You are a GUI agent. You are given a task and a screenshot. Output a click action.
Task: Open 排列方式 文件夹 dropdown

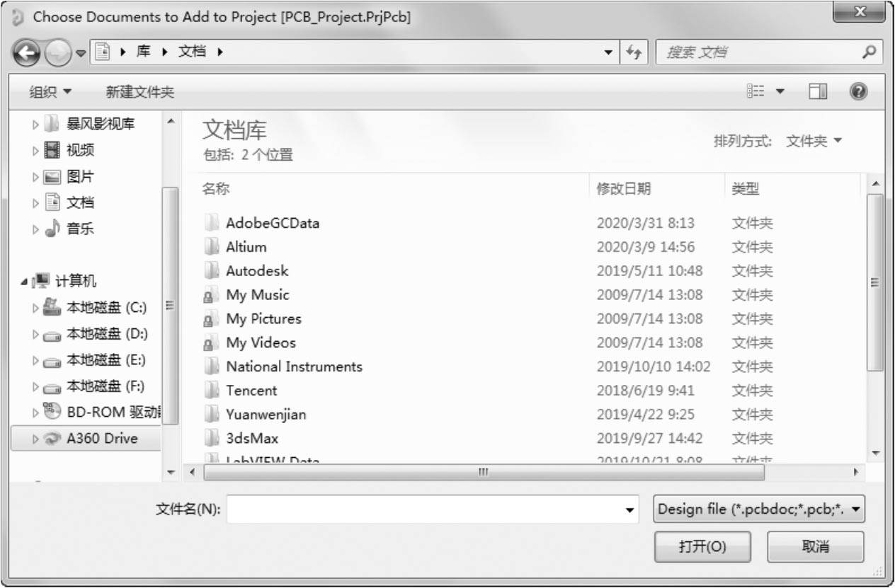coord(814,141)
